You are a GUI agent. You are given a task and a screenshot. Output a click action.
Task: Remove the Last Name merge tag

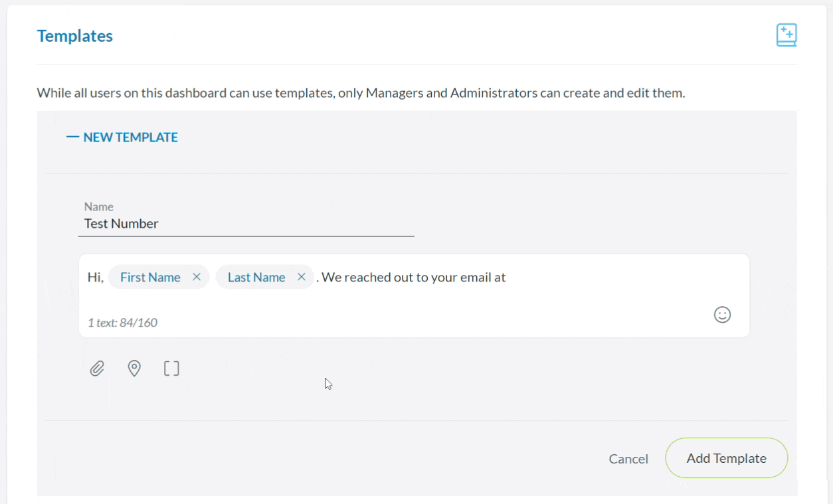coord(302,277)
